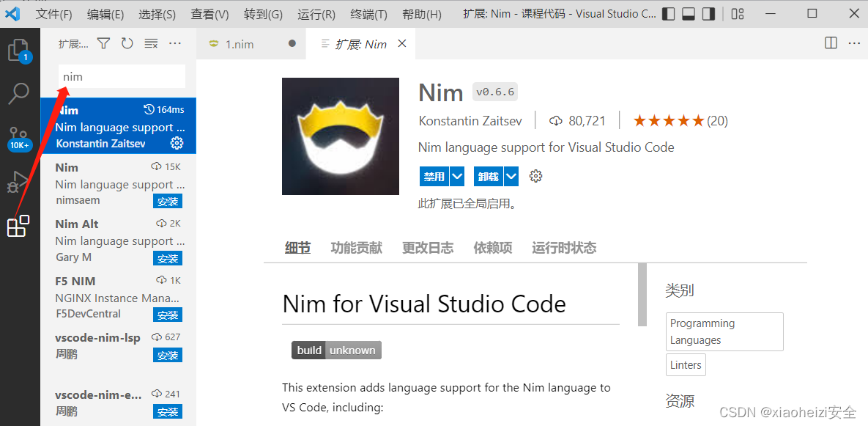Open the extensions panel more actions menu

click(175, 44)
